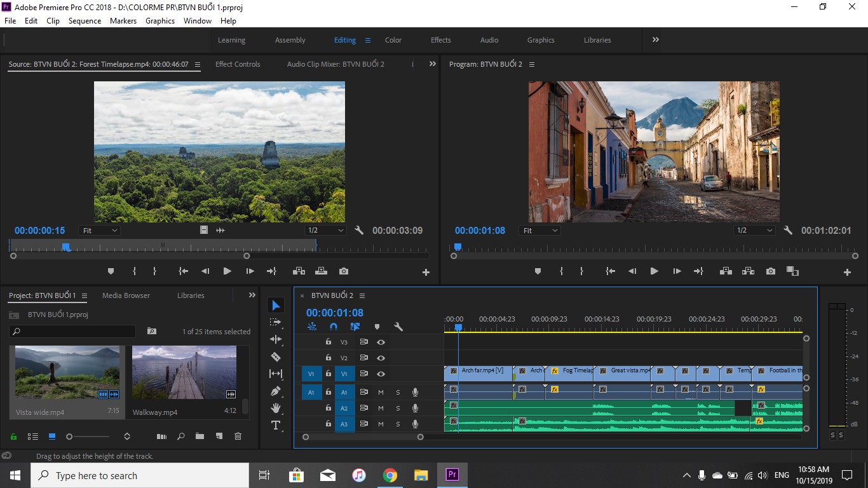Pick the Razor tool

tap(276, 356)
